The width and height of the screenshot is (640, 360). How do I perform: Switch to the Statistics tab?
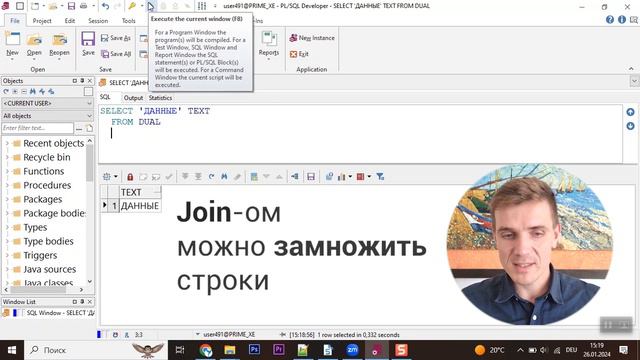tap(160, 98)
